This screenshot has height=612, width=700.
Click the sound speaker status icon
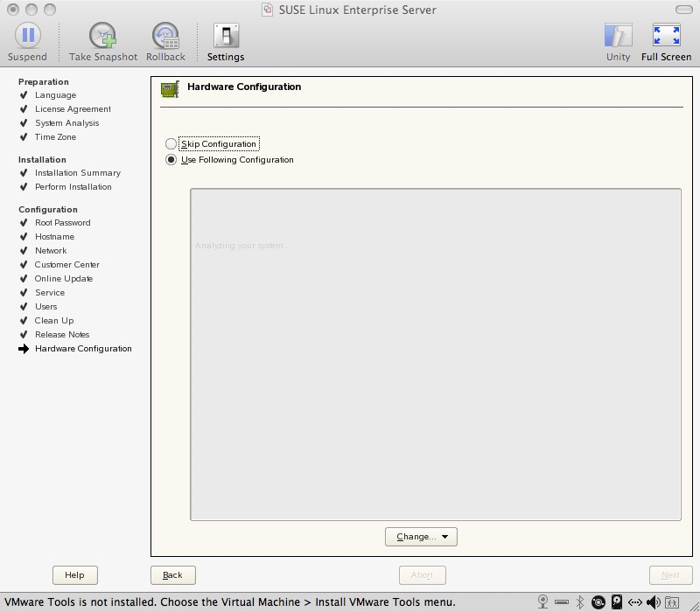click(653, 602)
